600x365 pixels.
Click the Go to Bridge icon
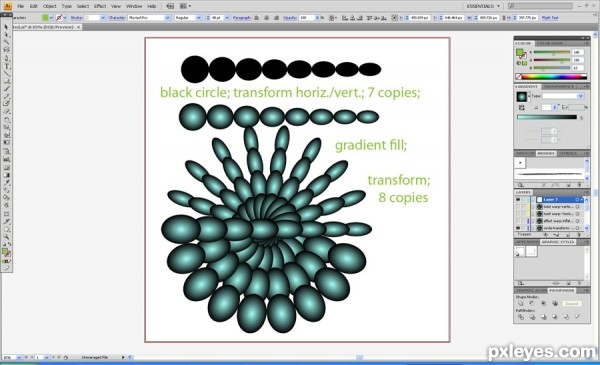(170, 6)
